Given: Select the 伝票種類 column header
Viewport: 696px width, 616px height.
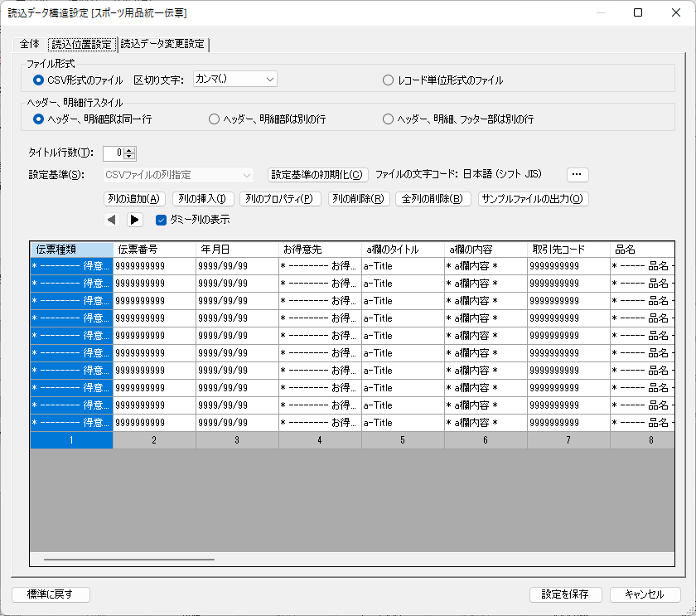Looking at the screenshot, I should tap(71, 250).
